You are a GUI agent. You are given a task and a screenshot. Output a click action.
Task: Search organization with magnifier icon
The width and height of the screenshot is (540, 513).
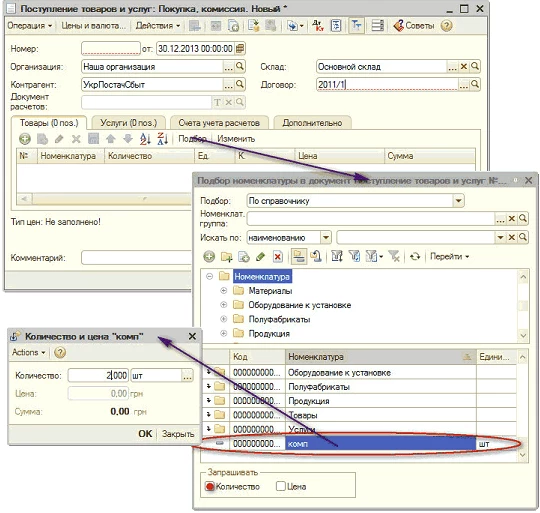tap(240, 66)
